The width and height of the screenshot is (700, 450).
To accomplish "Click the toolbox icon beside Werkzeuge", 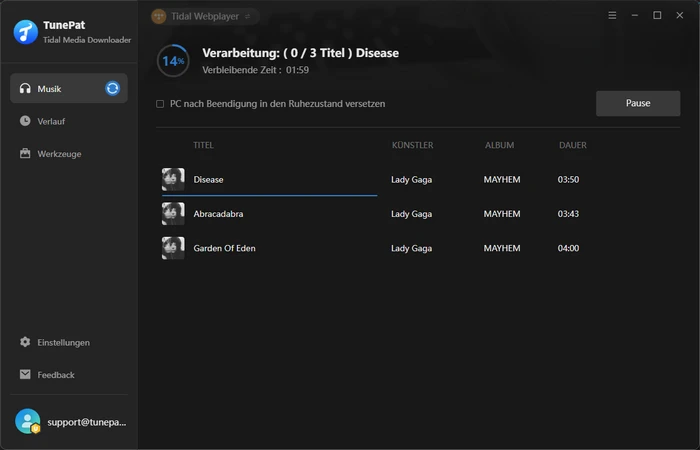I will [x=25, y=154].
